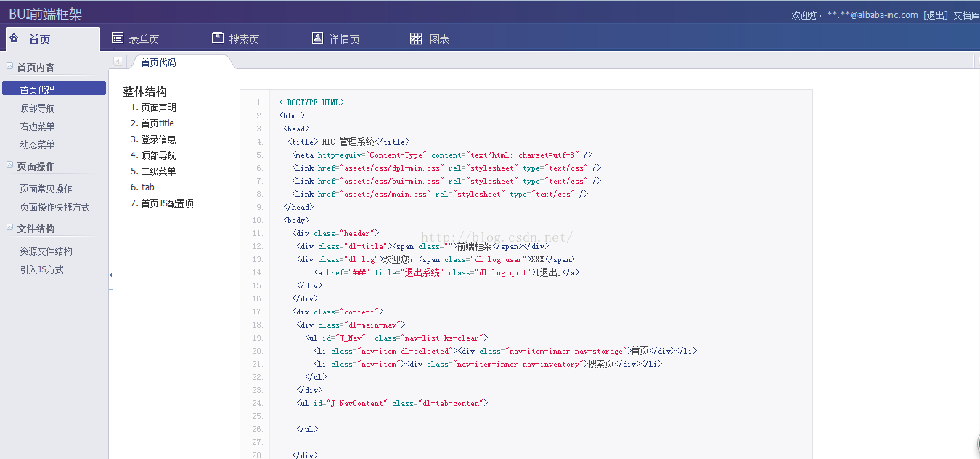Viewport: 980px width, 459px height.
Task: Click the arrow handle on the panel divider
Action: tap(113, 276)
